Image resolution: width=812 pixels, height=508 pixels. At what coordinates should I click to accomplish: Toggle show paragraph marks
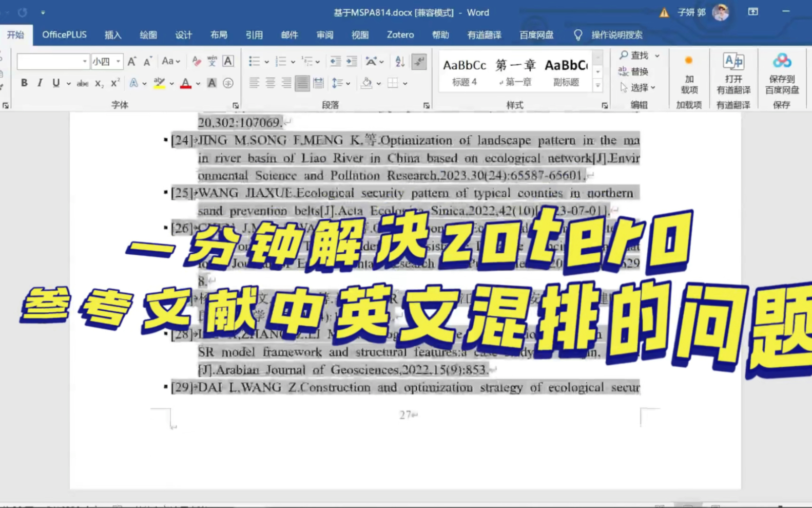pyautogui.click(x=419, y=62)
